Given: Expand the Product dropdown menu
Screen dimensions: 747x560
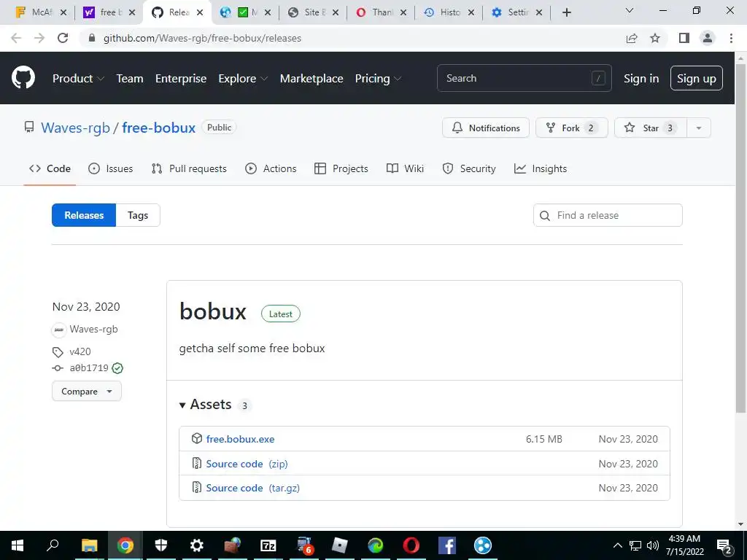Looking at the screenshot, I should [78, 79].
